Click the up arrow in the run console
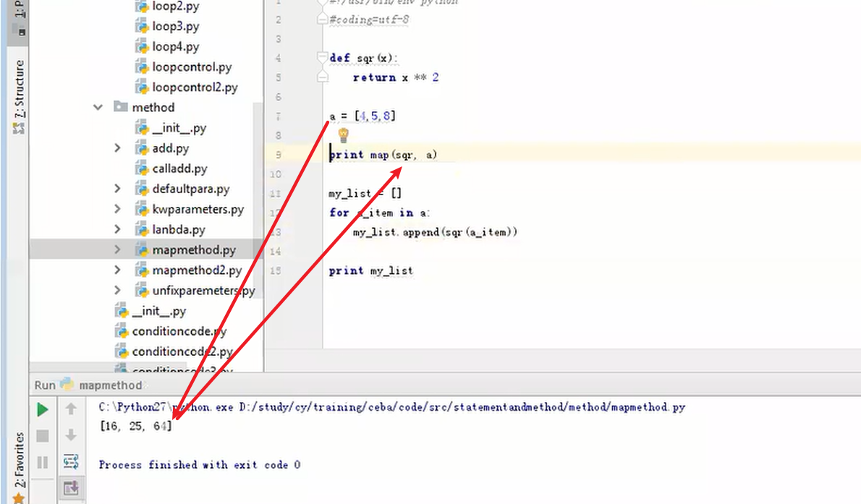 click(x=71, y=409)
